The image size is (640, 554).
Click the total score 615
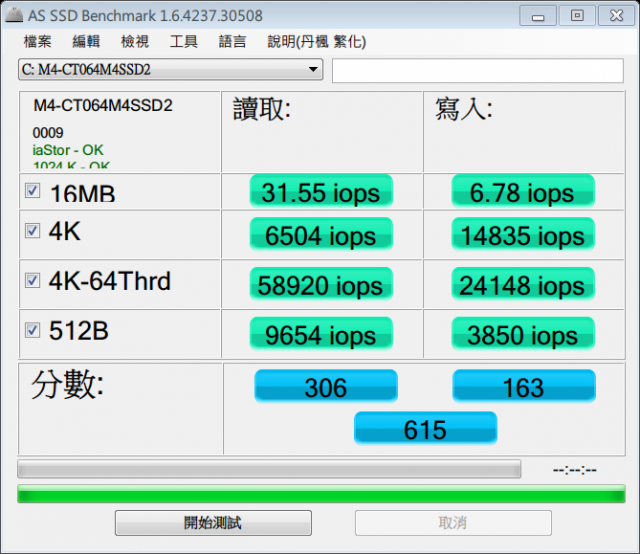pyautogui.click(x=425, y=428)
